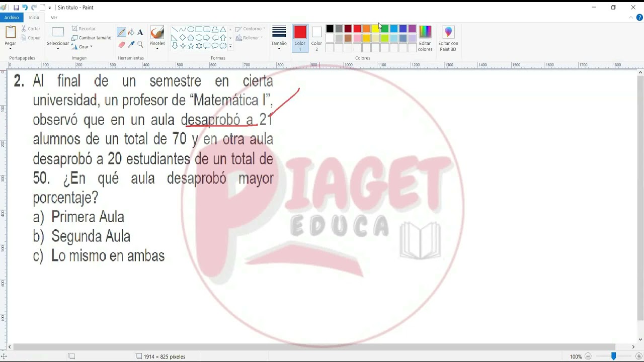Select the Line shape
This screenshot has width=644, height=362.
click(x=174, y=29)
